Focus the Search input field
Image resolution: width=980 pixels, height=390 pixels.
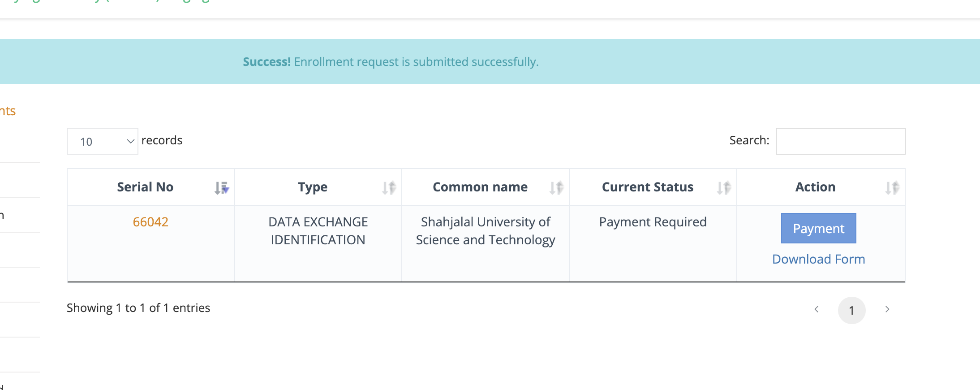840,141
